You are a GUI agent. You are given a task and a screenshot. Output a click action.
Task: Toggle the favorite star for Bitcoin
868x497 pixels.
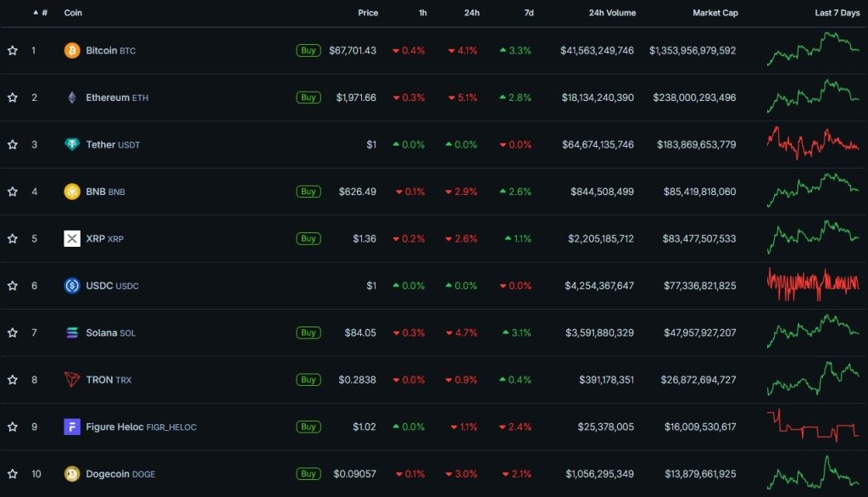[13, 51]
